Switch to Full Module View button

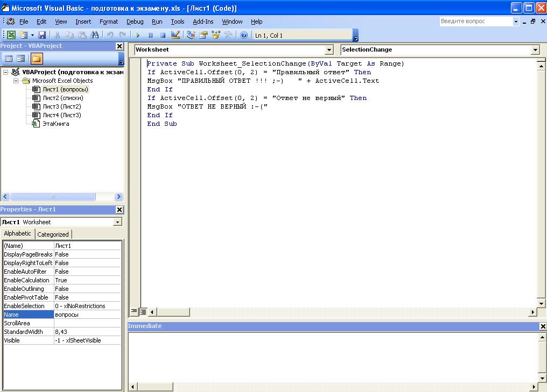click(143, 311)
